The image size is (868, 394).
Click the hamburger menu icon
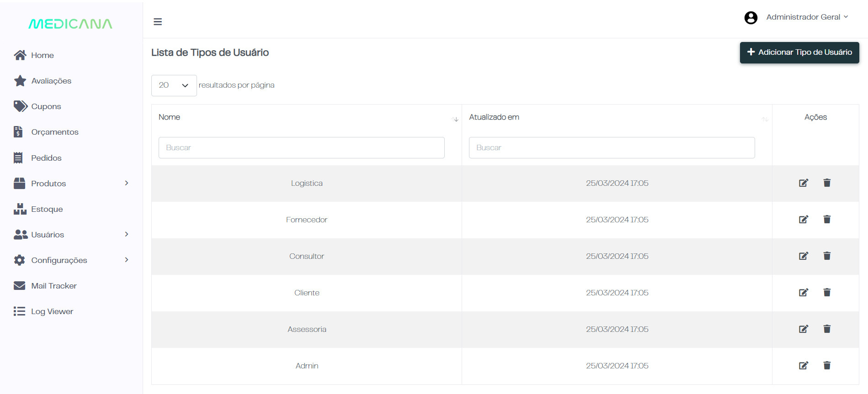[158, 22]
